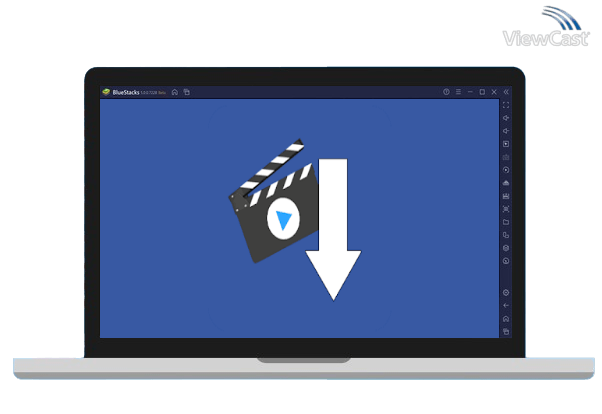The image size is (602, 414).
Task: Open settings with the sidebar gear icon
Action: (x=506, y=293)
